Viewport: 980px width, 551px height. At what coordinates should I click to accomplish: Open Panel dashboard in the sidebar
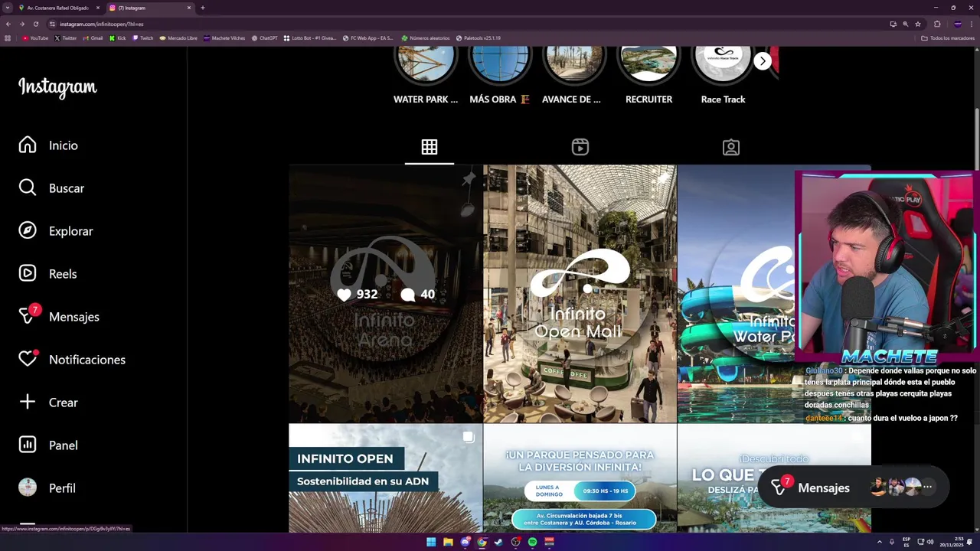click(x=48, y=445)
